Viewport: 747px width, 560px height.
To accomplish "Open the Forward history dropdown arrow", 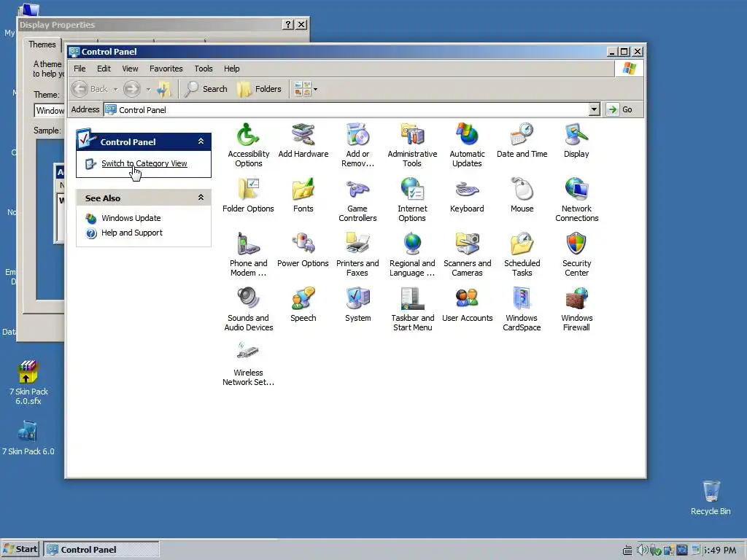I will (x=148, y=89).
